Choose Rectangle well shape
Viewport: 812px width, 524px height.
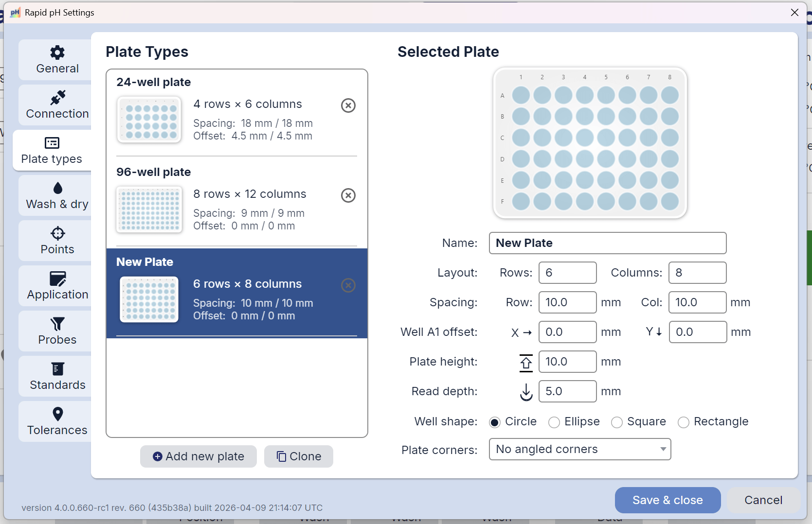(x=684, y=422)
